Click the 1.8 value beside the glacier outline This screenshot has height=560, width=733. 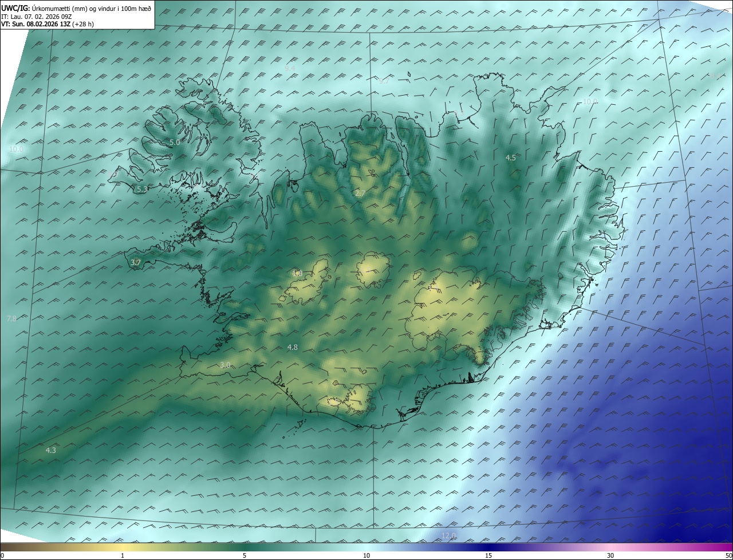[297, 273]
